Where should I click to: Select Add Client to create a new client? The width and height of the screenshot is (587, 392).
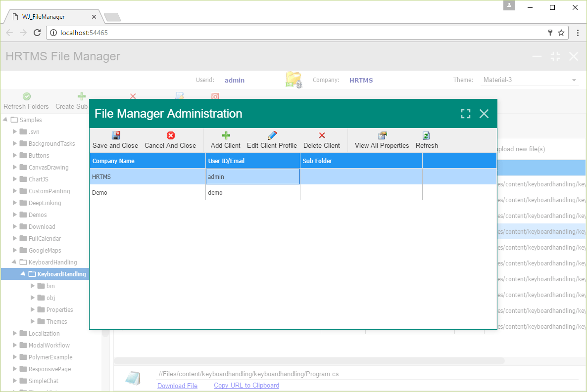(x=225, y=135)
